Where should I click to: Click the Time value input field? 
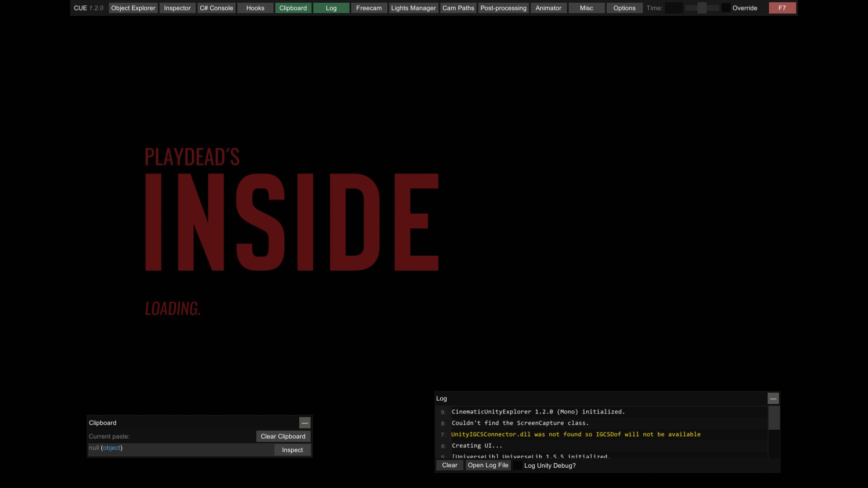click(x=674, y=8)
